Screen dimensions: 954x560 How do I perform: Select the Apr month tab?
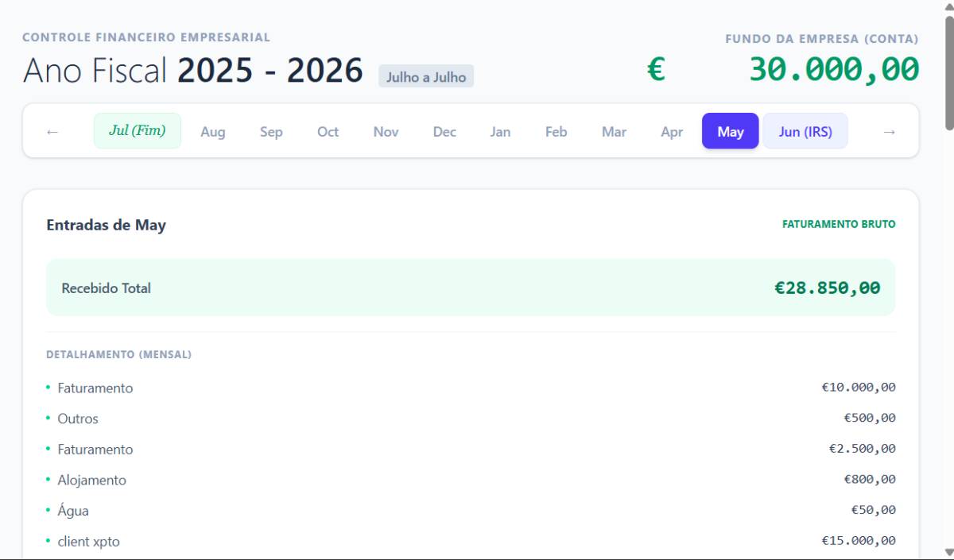672,132
